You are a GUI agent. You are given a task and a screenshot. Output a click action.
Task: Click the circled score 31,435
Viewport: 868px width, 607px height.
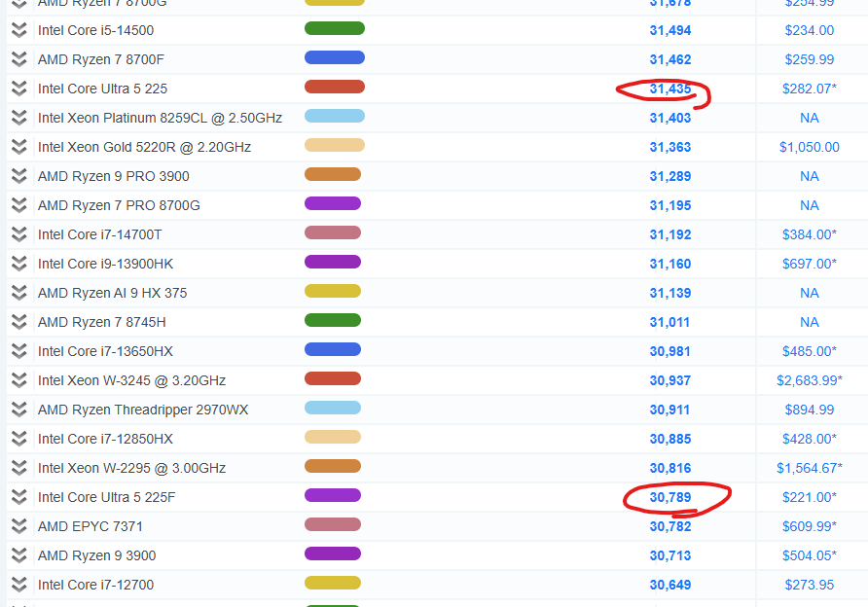(x=670, y=89)
